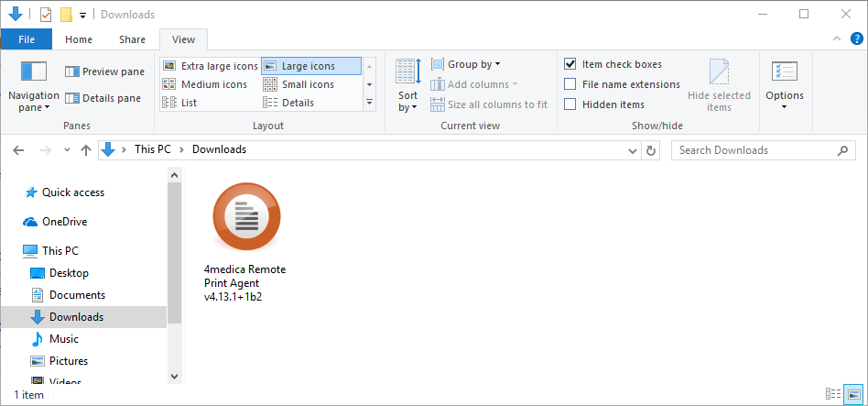The image size is (868, 406).
Task: Open the Customize Quick Access Toolbar dropdown arrow
Action: (82, 16)
